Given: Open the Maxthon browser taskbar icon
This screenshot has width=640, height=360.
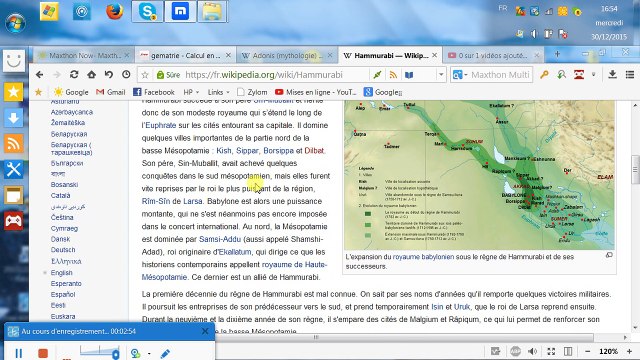Looking at the screenshot, I should pos(180,11).
